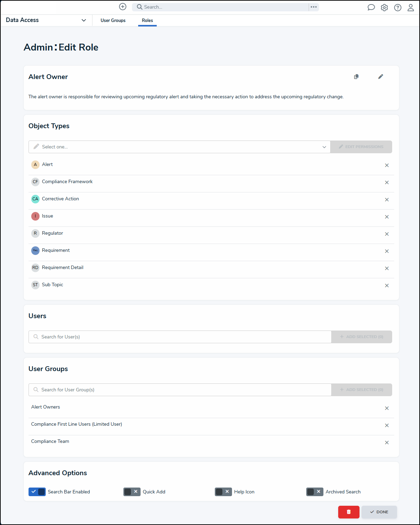Select the Roles tab
The height and width of the screenshot is (525, 420).
click(147, 20)
